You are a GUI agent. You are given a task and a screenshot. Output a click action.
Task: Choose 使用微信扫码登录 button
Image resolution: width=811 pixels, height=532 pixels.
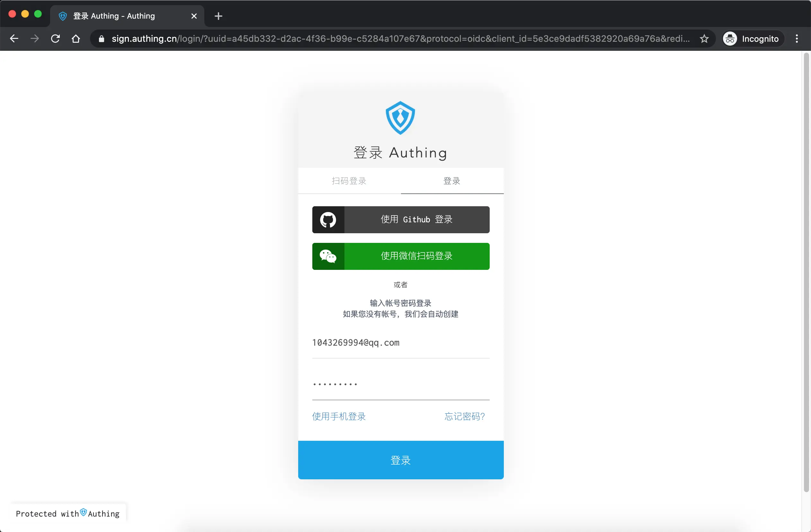(401, 256)
